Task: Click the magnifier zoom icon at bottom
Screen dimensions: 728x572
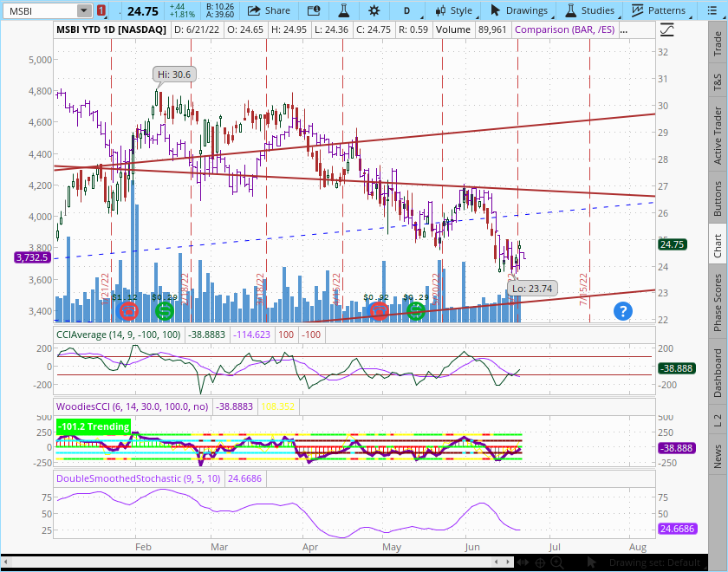Action: tap(559, 562)
